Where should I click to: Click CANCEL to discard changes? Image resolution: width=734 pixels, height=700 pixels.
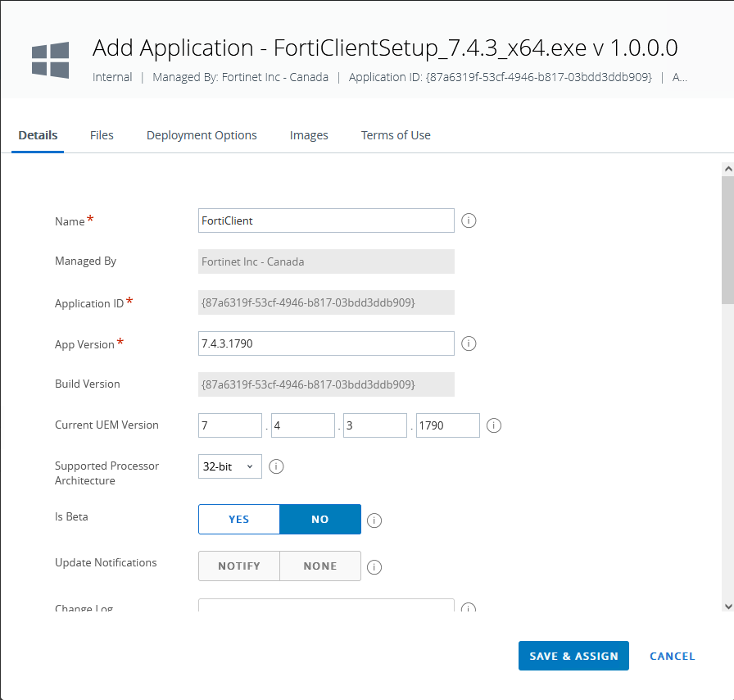(x=672, y=656)
